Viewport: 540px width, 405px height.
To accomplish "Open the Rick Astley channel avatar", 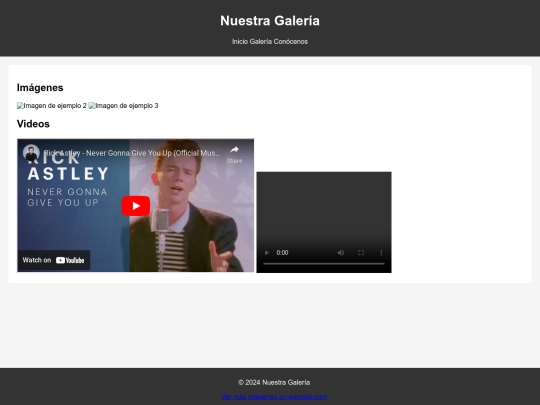I will pyautogui.click(x=31, y=153).
